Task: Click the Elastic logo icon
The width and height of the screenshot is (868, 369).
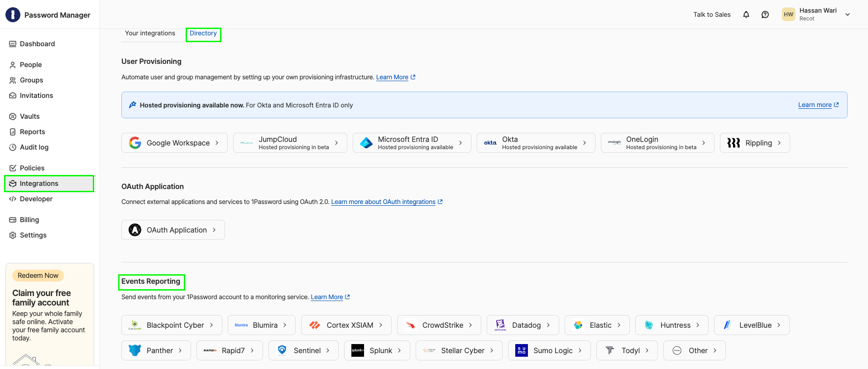Action: pos(578,325)
